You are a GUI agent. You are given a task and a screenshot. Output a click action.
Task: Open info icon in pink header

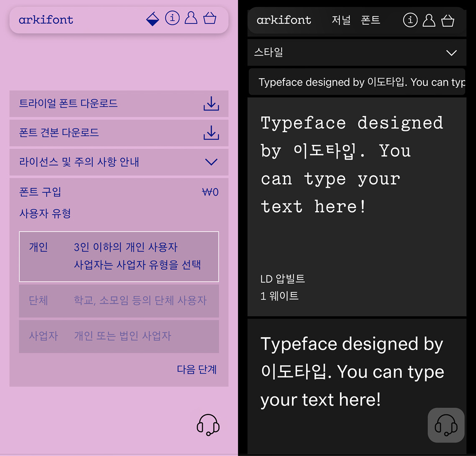[172, 18]
